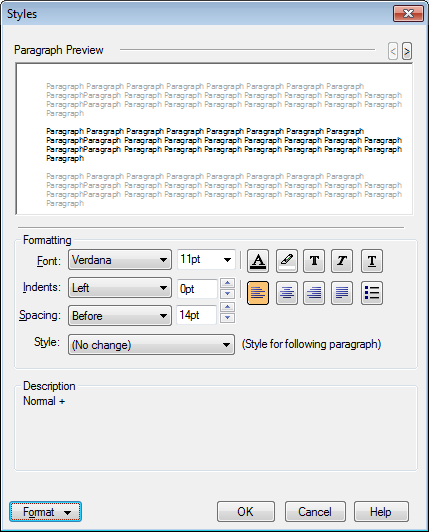Decrease the indent value with down arrow
The image size is (429, 532).
[x=227, y=293]
